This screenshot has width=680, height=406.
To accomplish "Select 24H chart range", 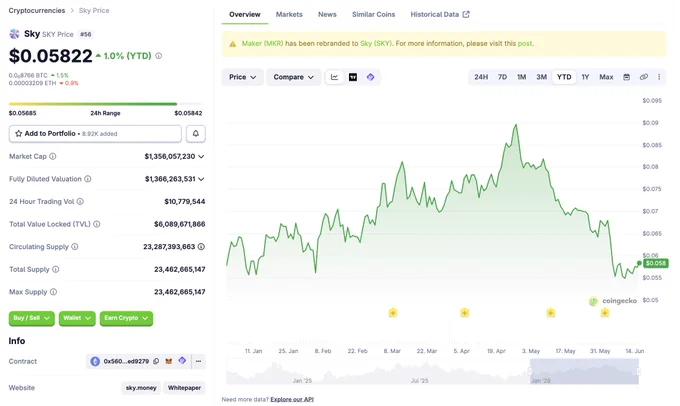I will click(x=481, y=77).
